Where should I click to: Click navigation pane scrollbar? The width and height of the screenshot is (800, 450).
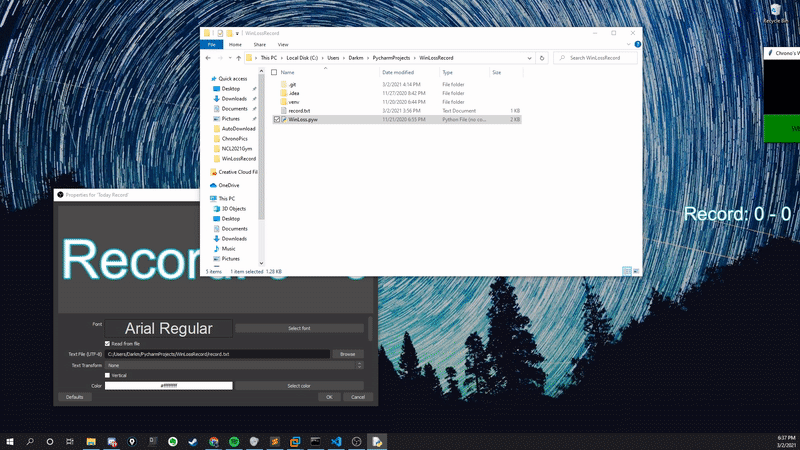click(261, 148)
